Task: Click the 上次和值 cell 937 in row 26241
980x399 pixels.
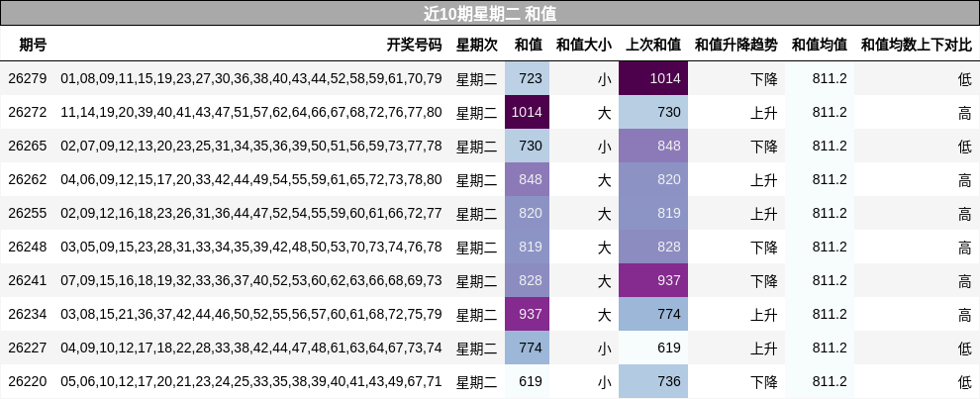Action: coord(653,280)
